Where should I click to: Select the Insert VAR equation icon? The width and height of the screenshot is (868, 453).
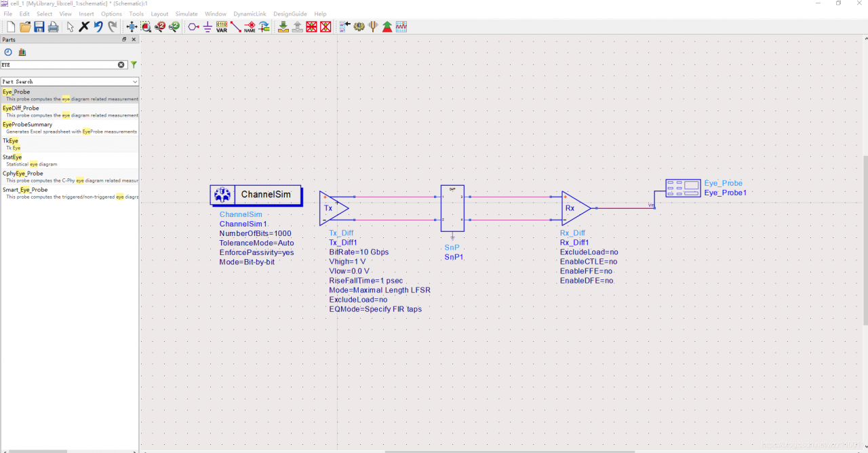(222, 27)
